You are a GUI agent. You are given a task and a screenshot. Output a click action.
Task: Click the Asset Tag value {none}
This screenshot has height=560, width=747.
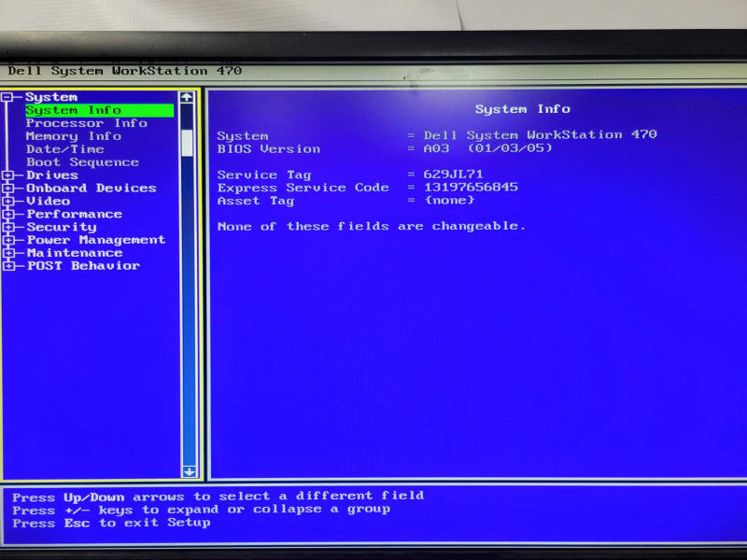[x=450, y=200]
